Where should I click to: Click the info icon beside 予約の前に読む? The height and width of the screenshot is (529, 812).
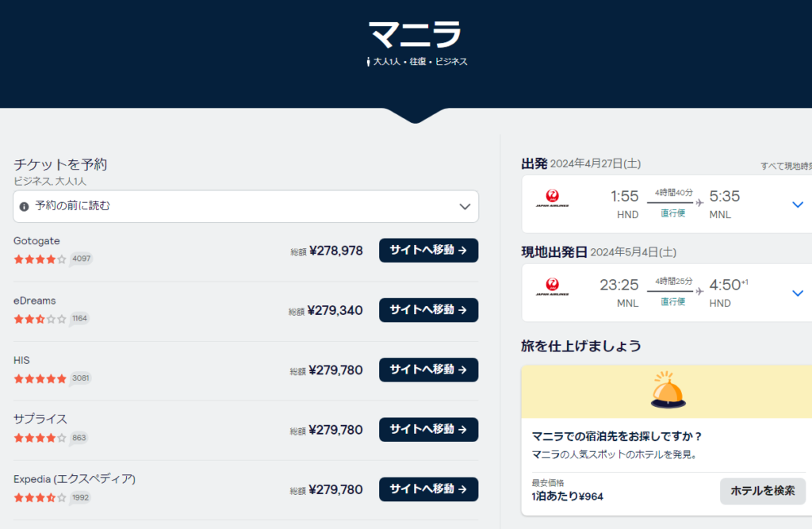coord(24,206)
